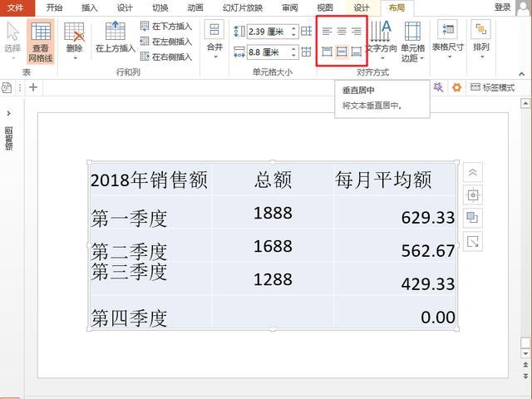Open the 删除 table delete dropdown
Image resolution: width=532 pixels, height=399 pixels.
(x=74, y=42)
